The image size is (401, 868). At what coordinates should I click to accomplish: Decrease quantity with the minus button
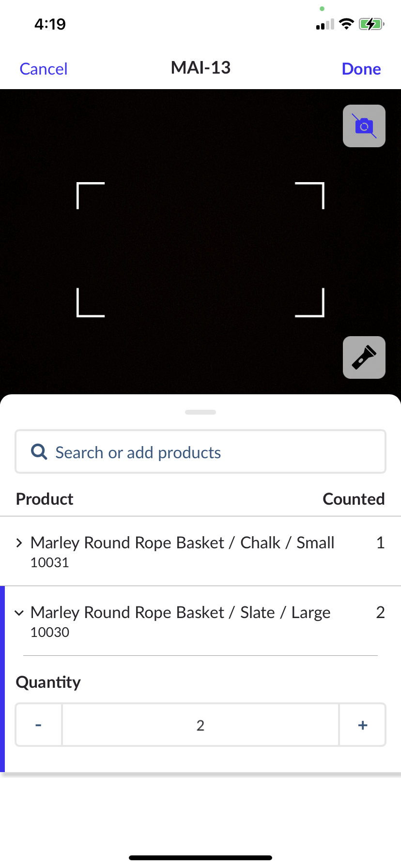pos(39,725)
